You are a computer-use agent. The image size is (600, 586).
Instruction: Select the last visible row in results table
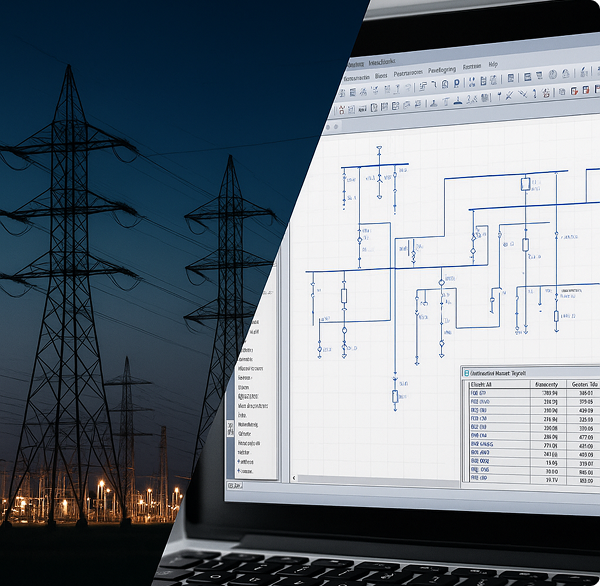pyautogui.click(x=534, y=478)
